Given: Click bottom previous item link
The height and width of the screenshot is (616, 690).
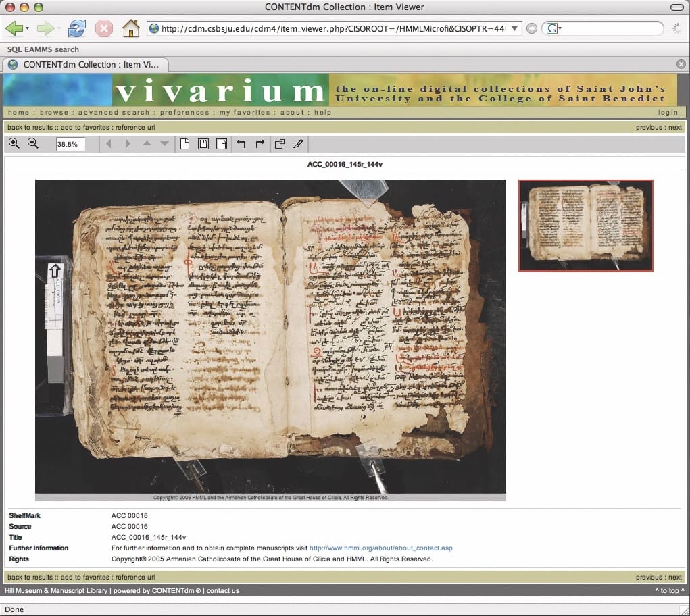Looking at the screenshot, I should [649, 577].
